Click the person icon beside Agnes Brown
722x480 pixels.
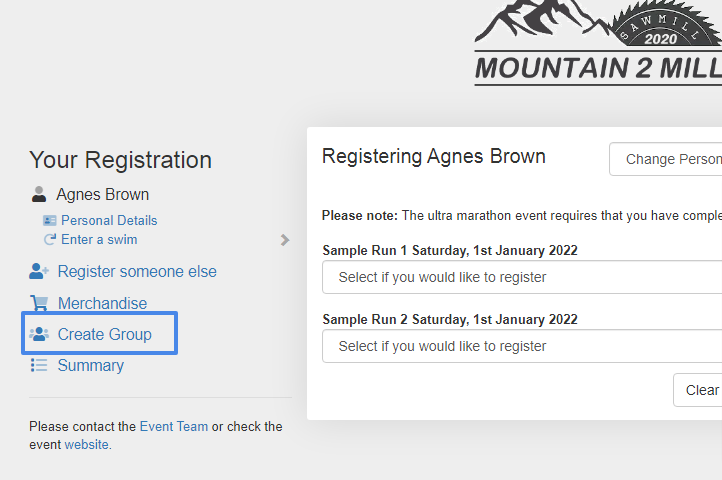(x=39, y=194)
